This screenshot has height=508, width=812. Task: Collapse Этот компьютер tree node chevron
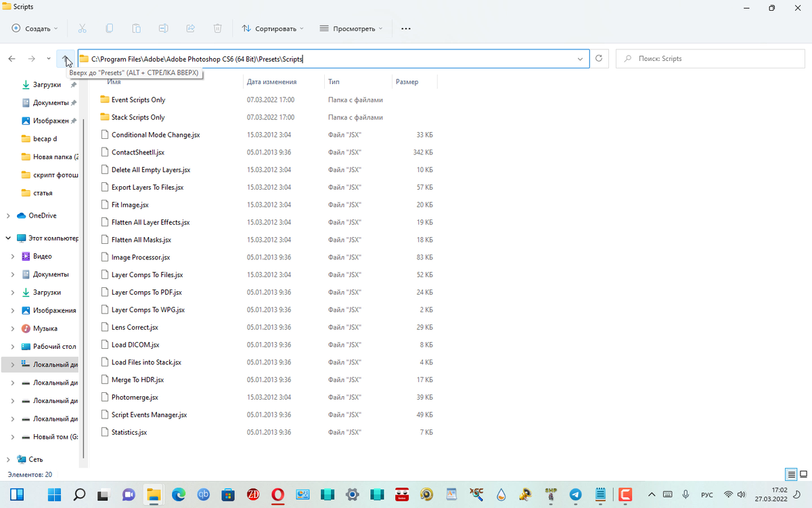8,238
